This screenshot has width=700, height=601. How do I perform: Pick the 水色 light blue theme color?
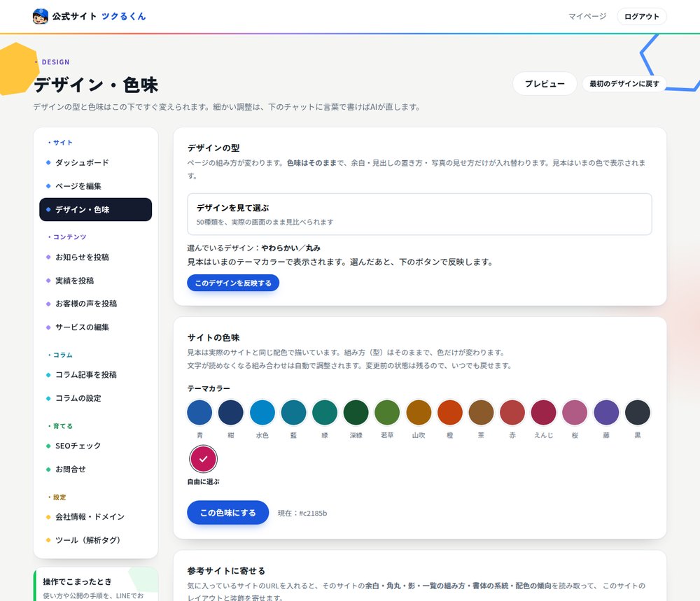262,412
